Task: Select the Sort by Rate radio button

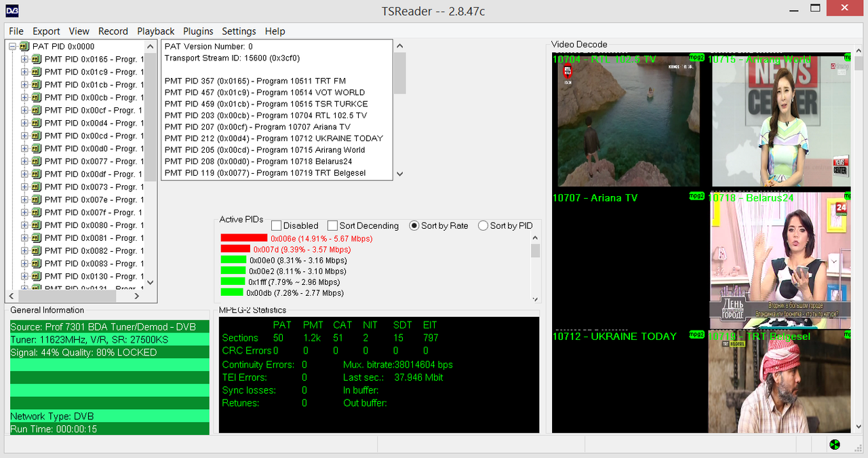Action: (414, 225)
